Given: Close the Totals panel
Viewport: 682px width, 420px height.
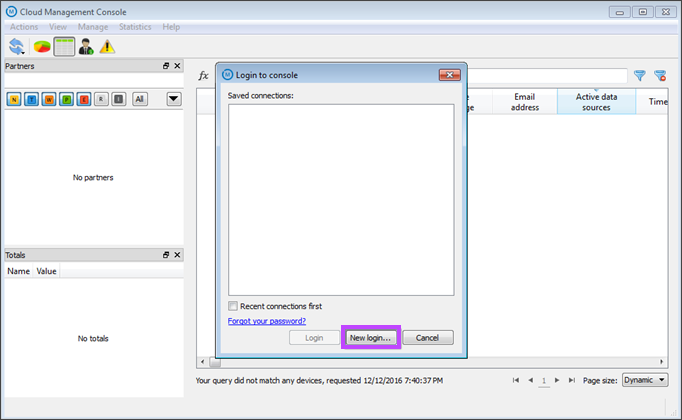Looking at the screenshot, I should coord(177,255).
